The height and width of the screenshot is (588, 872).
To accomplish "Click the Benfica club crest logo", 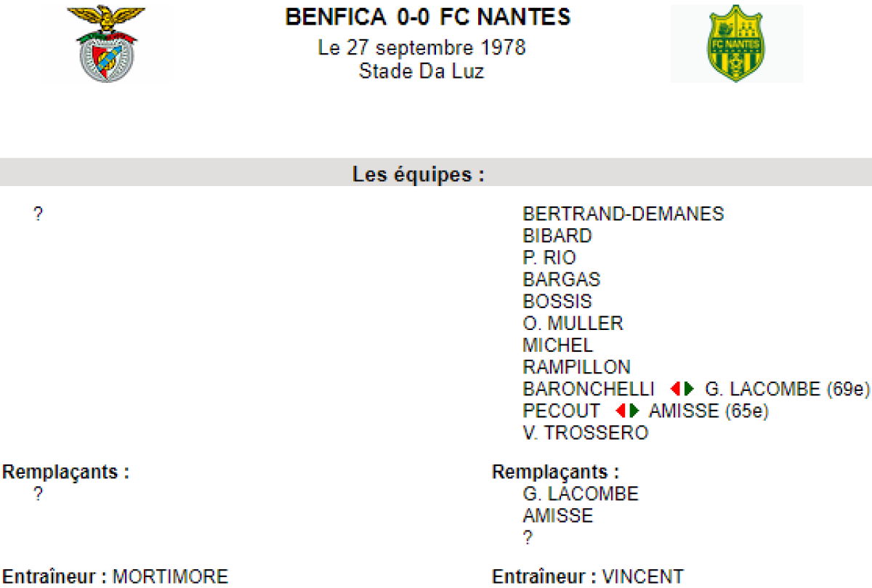I will (x=106, y=44).
